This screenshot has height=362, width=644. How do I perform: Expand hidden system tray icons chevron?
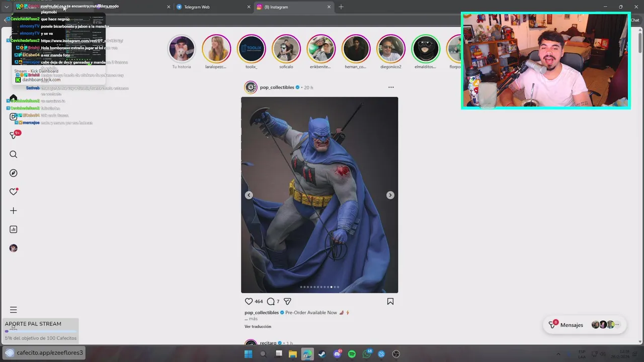(x=558, y=354)
